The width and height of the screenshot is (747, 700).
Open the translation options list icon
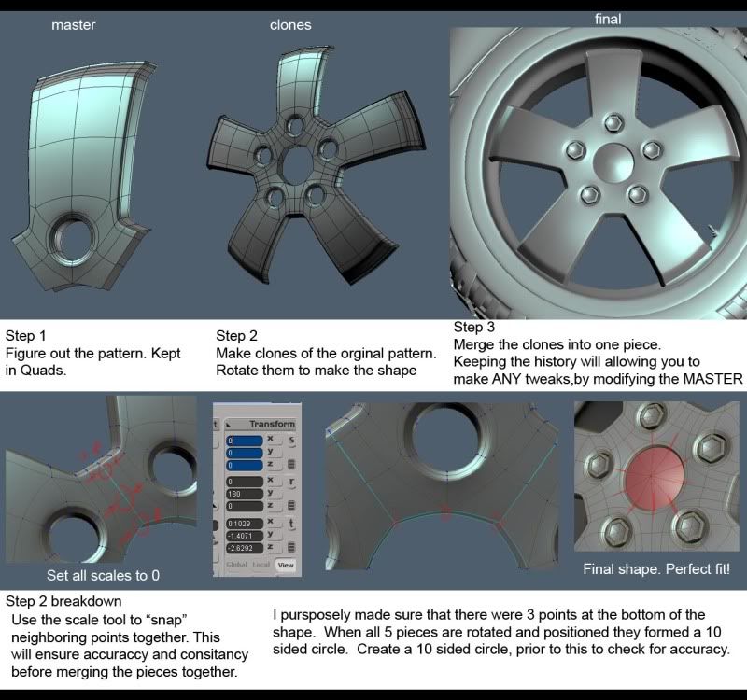point(292,546)
